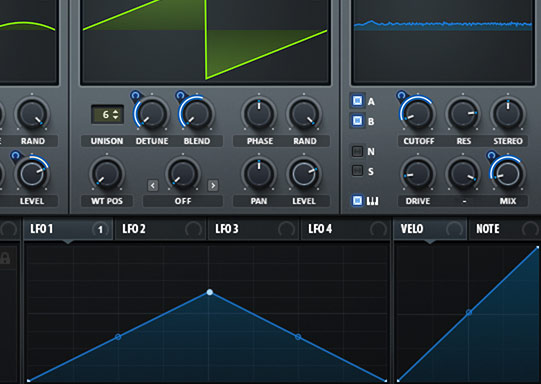541x384 pixels.
Task: Open the LFO 3 tab
Action: tap(253, 229)
